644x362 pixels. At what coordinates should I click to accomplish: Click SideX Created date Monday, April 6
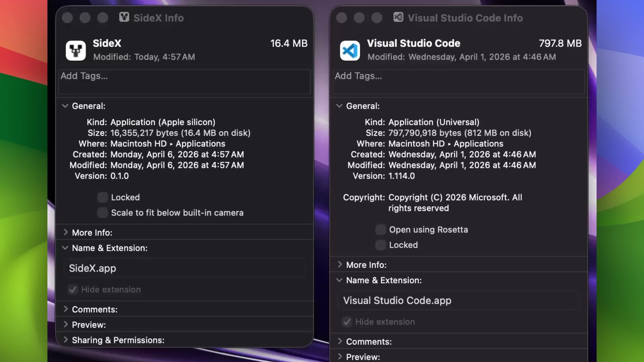[177, 154]
